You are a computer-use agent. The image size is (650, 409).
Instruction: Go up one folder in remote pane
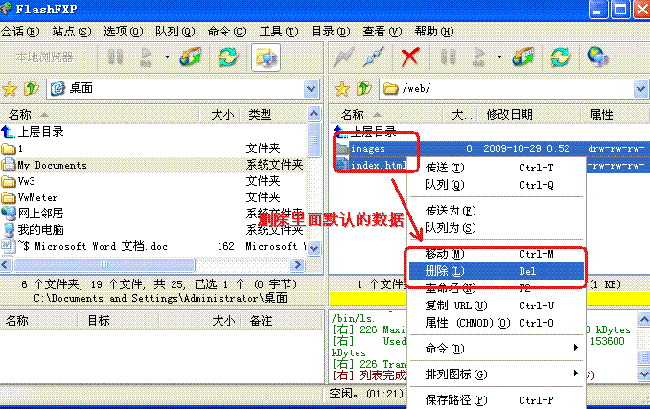364,88
